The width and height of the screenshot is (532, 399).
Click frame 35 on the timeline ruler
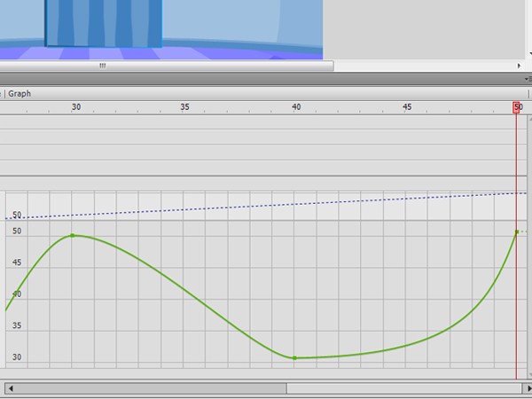[x=185, y=107]
